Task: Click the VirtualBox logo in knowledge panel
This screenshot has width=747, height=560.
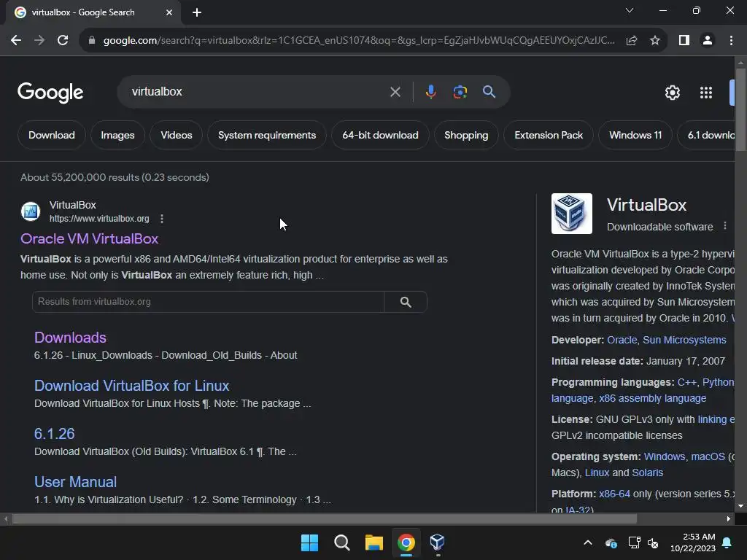Action: click(x=572, y=214)
